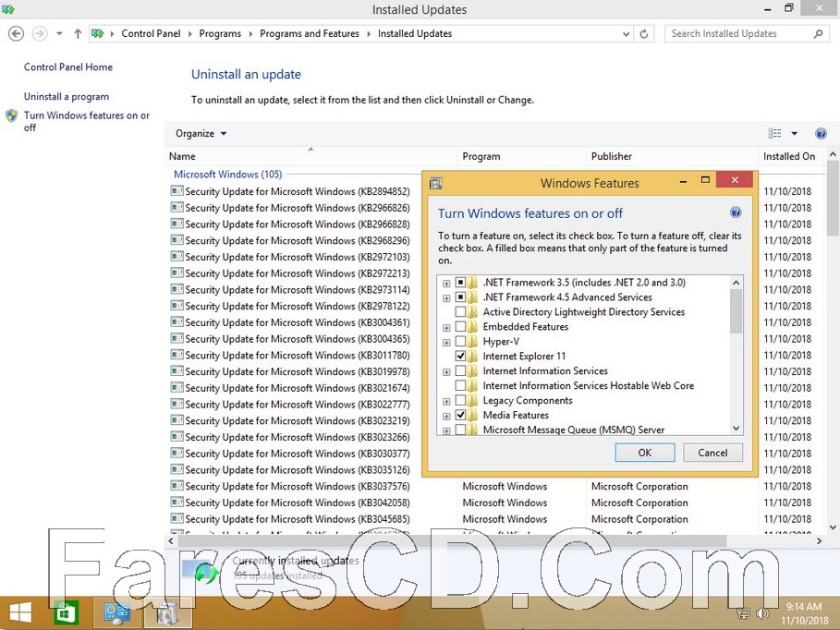
Task: Toggle .NET Framework 4.5 Advanced Services checkbox
Action: point(460,297)
